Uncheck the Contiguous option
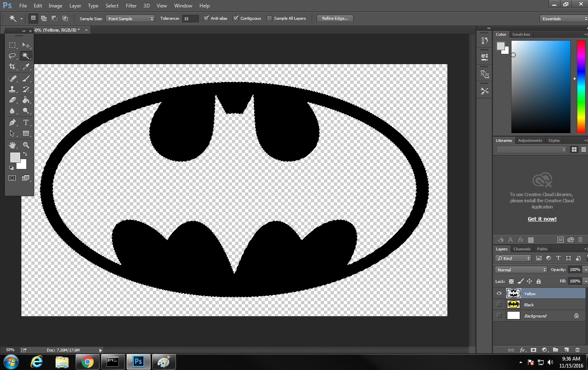Viewport: 588px width, 370px height. point(236,18)
